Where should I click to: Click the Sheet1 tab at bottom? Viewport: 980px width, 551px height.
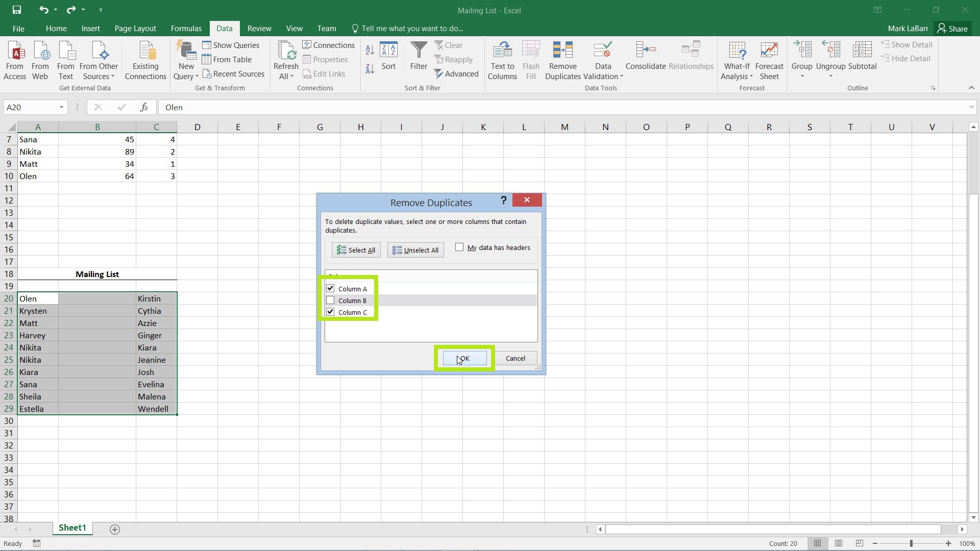tap(72, 528)
